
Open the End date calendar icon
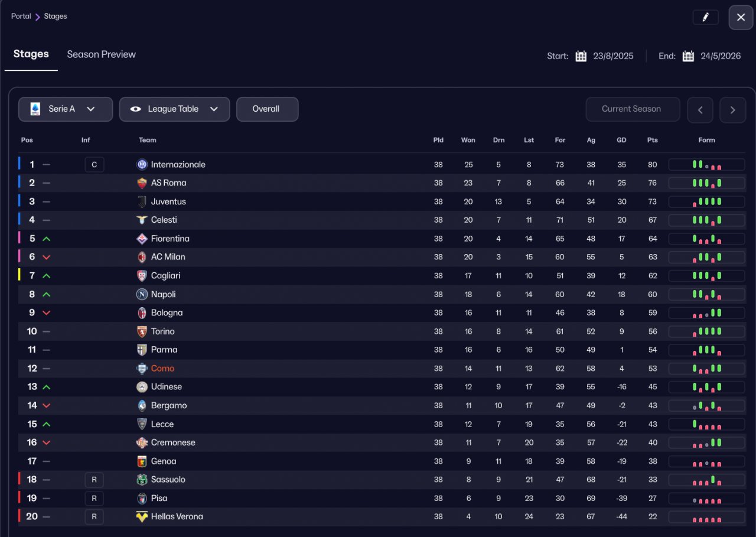(688, 56)
